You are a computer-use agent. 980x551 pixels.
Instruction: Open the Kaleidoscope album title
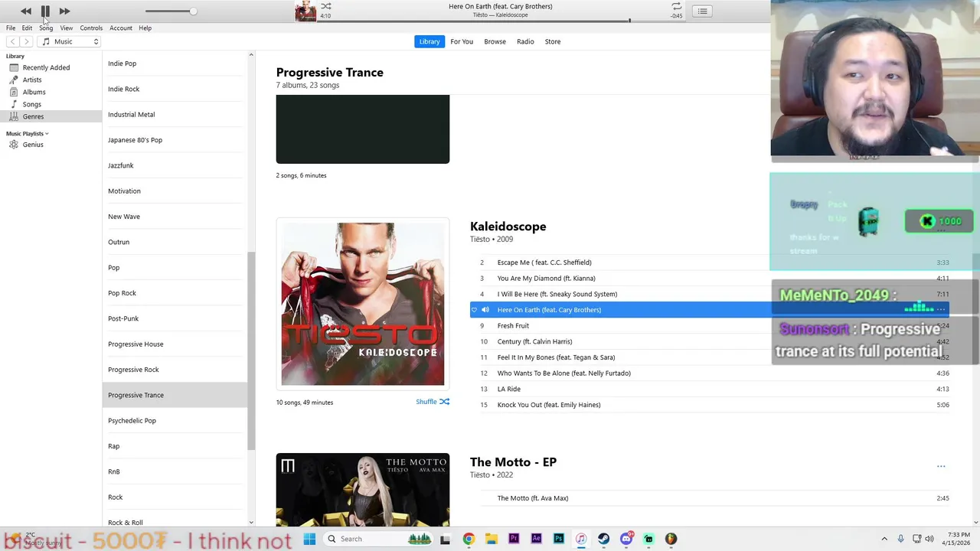click(508, 227)
